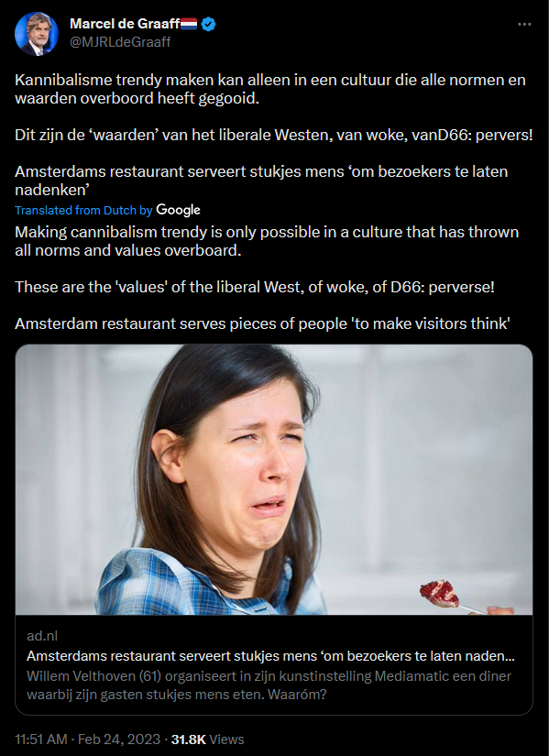Click the ad.nl domain label
Image resolution: width=549 pixels, height=756 pixels.
click(x=42, y=636)
